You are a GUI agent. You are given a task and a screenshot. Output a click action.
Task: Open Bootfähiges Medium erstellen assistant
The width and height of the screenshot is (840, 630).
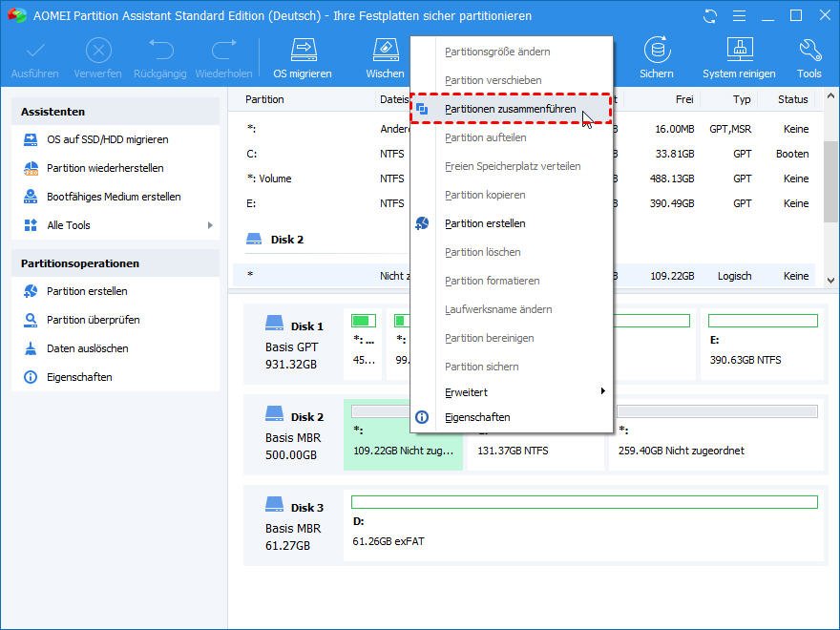[x=114, y=197]
